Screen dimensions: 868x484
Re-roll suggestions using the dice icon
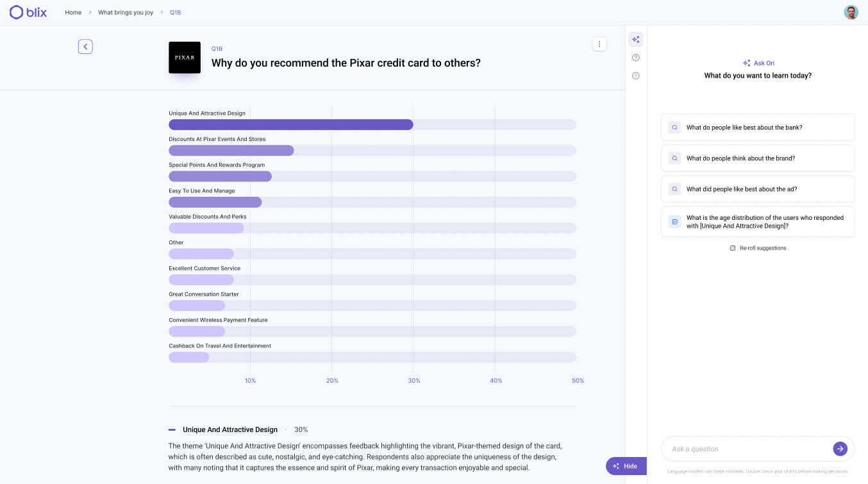tap(731, 248)
